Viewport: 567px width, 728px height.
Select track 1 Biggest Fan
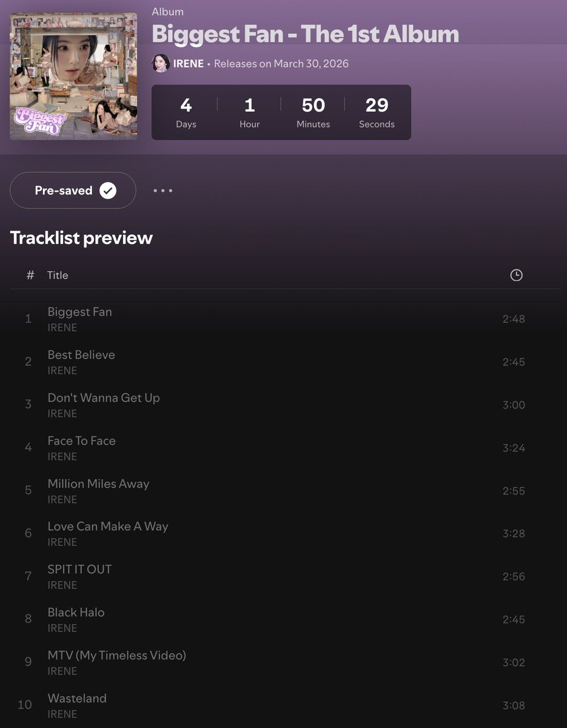point(284,319)
